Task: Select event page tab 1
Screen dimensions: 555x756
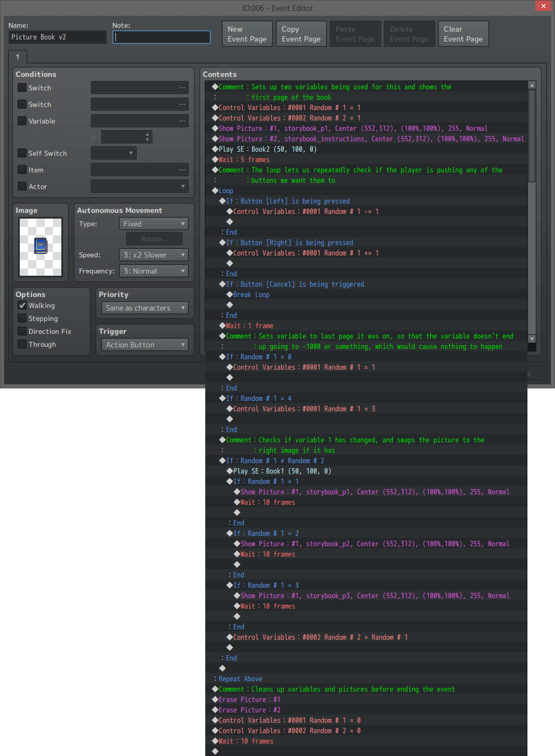Action: [x=18, y=57]
